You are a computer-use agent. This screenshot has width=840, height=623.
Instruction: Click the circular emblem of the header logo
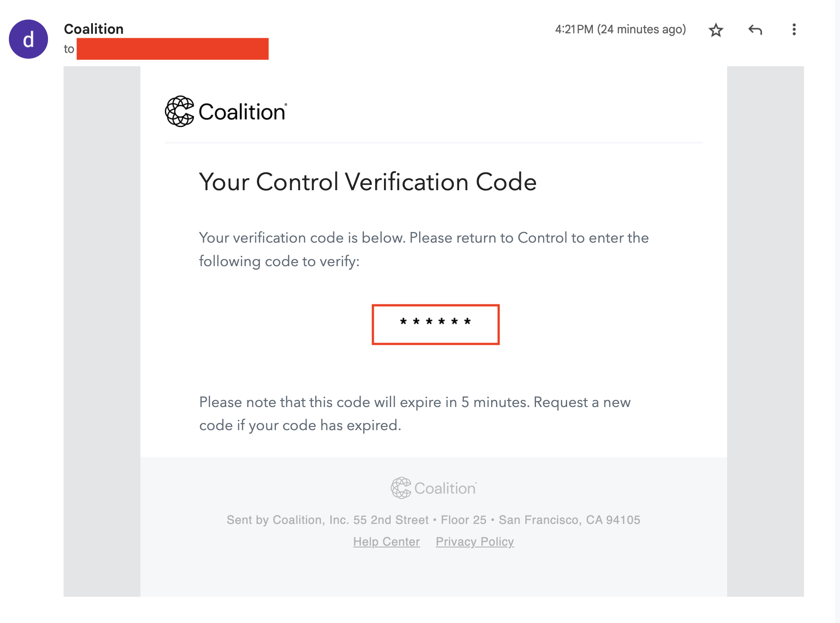tap(180, 111)
